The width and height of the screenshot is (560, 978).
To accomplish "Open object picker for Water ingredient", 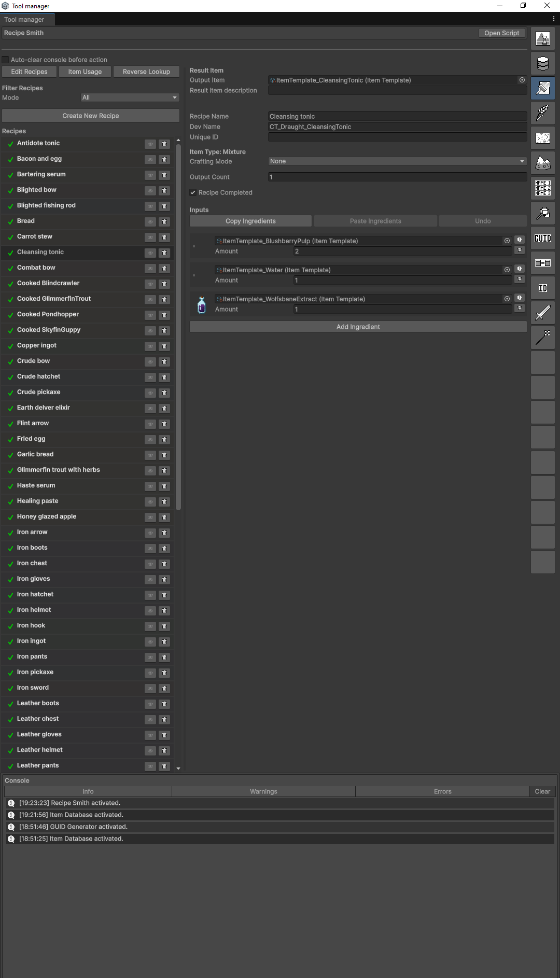I will (507, 270).
